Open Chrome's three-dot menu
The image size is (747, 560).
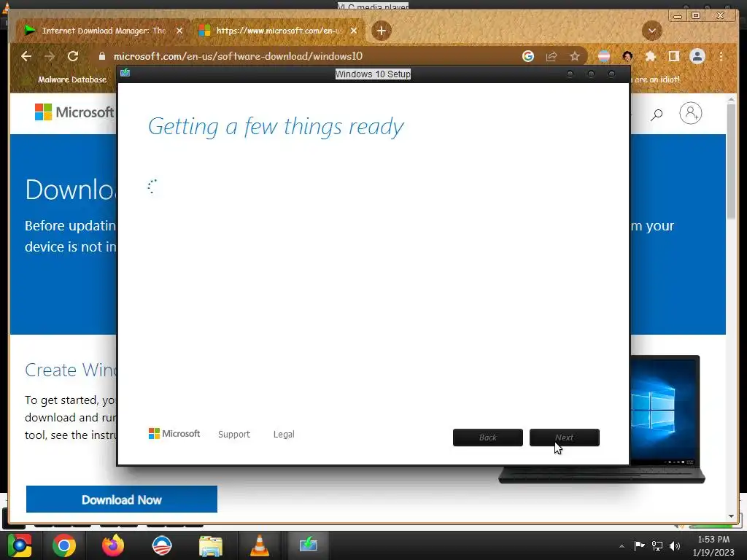721,56
